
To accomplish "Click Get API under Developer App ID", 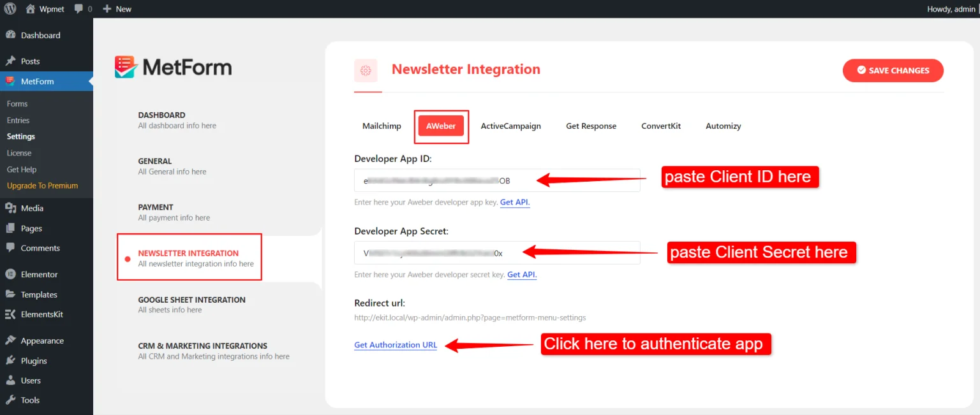I will click(x=515, y=202).
